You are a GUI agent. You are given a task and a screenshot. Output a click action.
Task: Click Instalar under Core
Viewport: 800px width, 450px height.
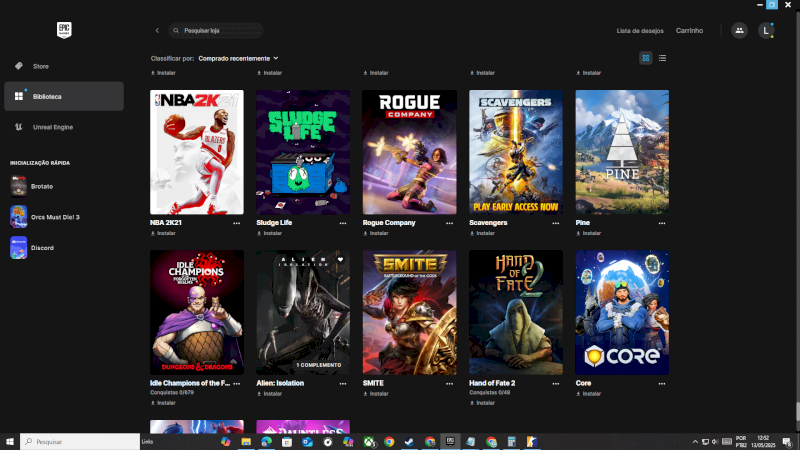click(588, 393)
